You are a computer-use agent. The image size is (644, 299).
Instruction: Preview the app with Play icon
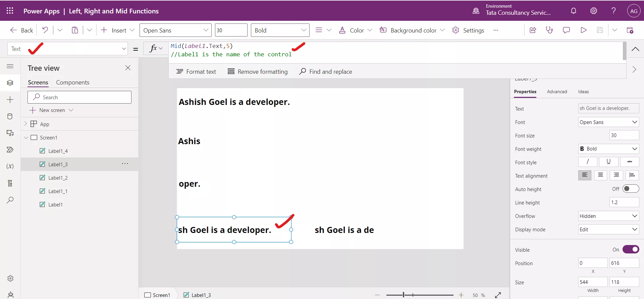583,30
